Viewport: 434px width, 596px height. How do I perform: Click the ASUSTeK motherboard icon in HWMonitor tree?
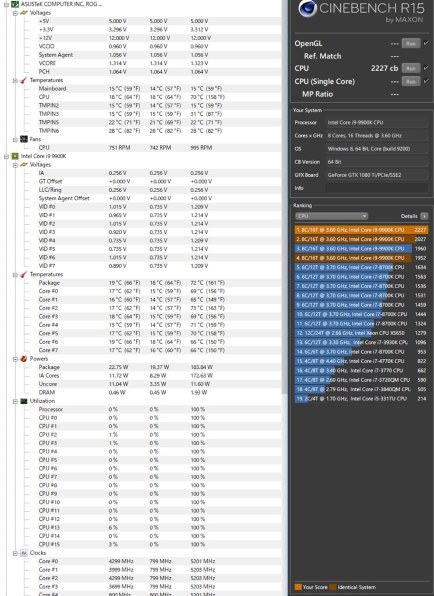[15, 4]
